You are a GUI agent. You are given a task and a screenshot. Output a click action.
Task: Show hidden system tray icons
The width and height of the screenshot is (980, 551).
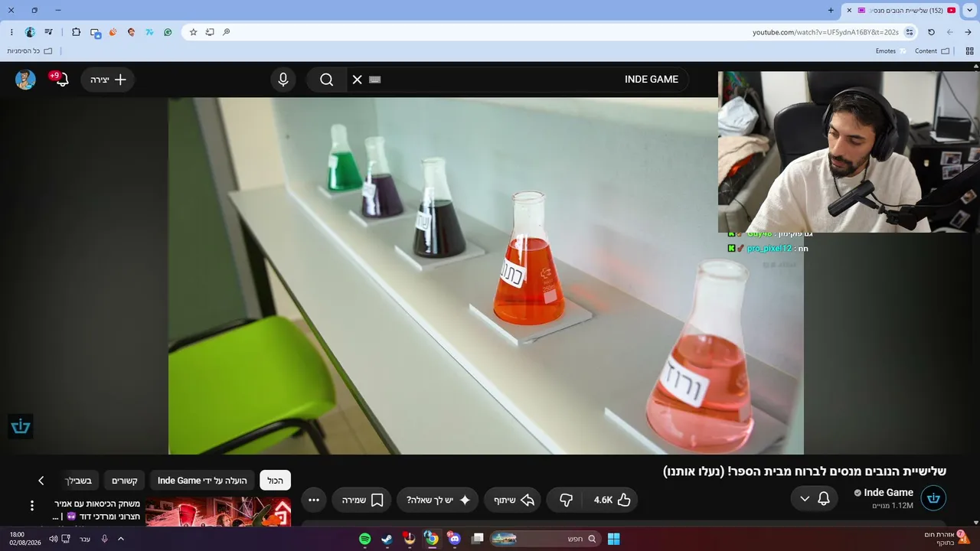121,539
